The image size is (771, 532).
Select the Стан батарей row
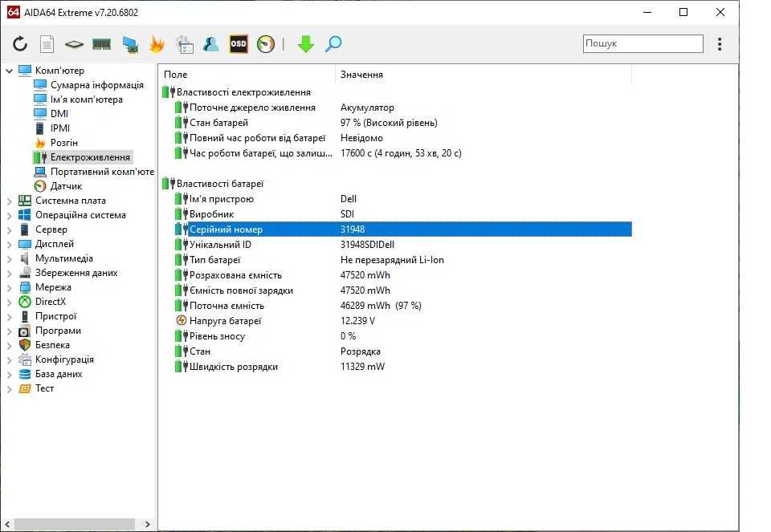pos(396,123)
